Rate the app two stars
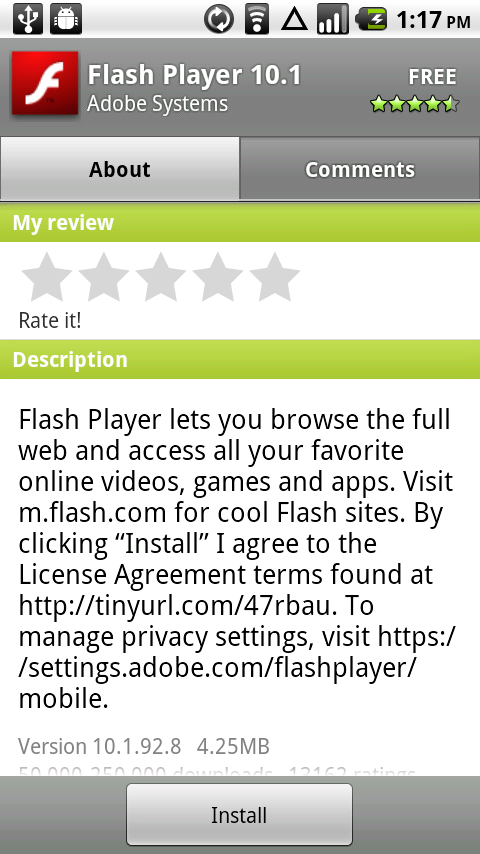This screenshot has height=854, width=480. tap(104, 277)
